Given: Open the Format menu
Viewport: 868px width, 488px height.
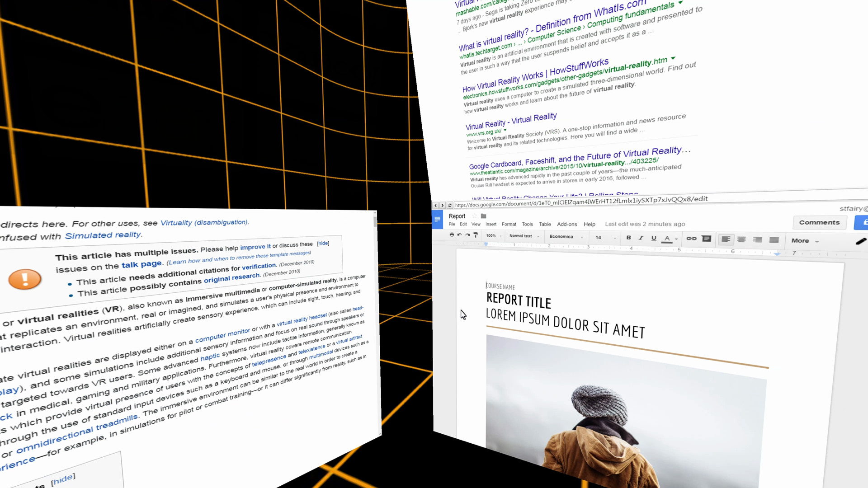Looking at the screenshot, I should point(509,224).
